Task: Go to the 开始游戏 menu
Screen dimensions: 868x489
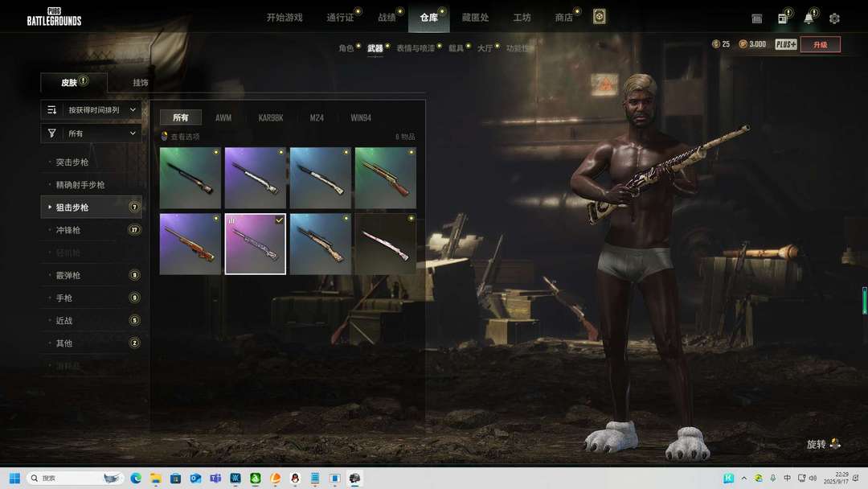Action: click(x=285, y=18)
